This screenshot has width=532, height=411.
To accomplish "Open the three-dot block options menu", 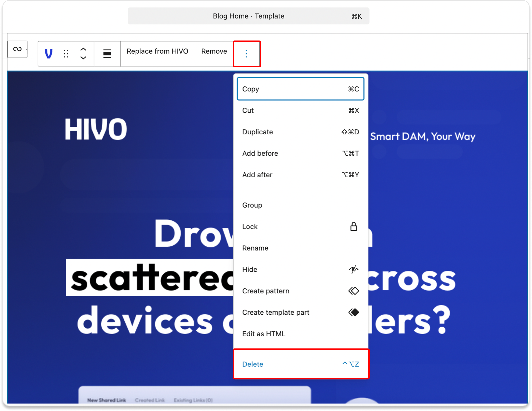I will pos(247,54).
